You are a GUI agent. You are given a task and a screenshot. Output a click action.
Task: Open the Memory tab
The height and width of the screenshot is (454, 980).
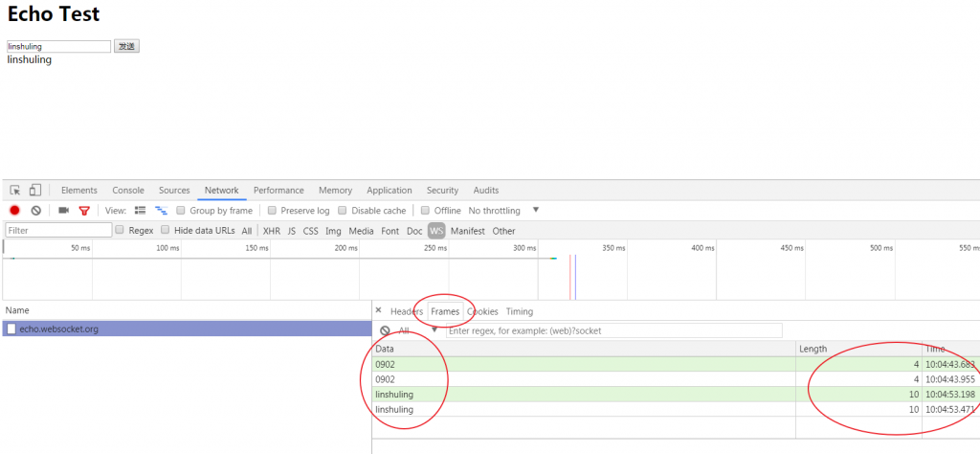click(x=336, y=190)
